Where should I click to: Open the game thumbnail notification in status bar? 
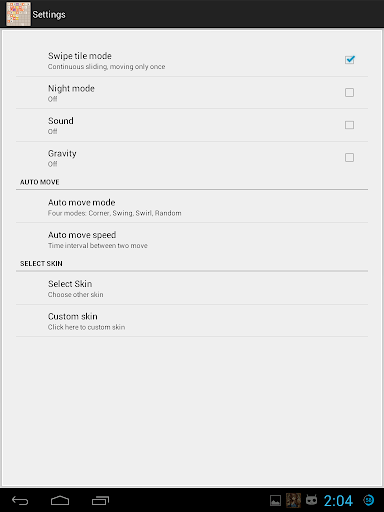(x=293, y=500)
